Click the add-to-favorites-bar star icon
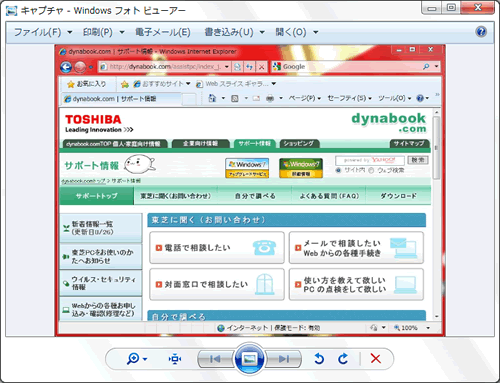This screenshot has height=383, width=500. pos(125,84)
